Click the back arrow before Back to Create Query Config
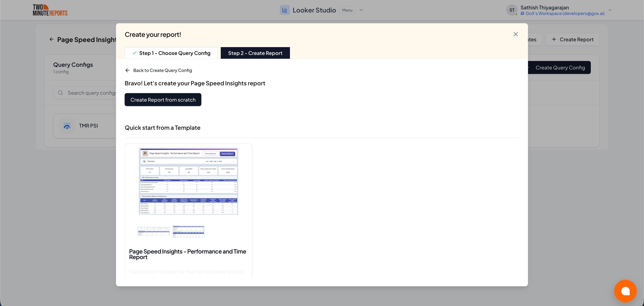644x306 pixels. [127, 70]
